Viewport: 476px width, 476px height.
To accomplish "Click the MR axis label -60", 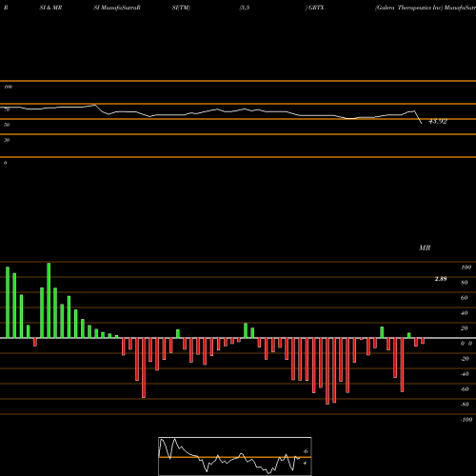I will [x=465, y=389].
